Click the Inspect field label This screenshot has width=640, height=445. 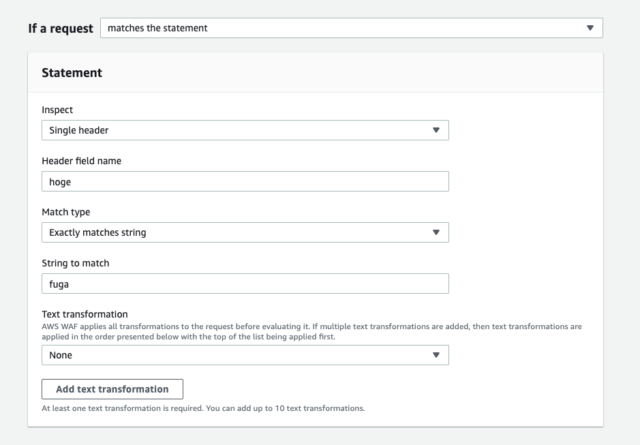(57, 110)
